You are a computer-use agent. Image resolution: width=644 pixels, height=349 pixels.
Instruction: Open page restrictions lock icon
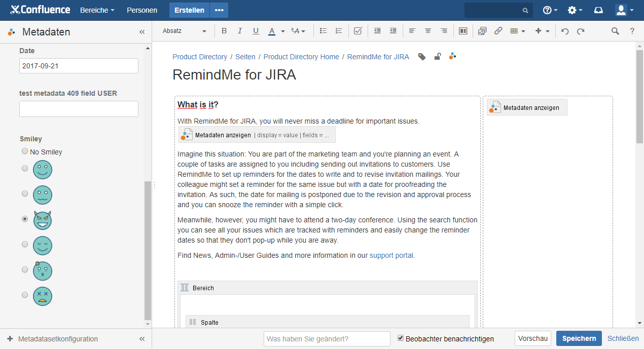pyautogui.click(x=437, y=57)
